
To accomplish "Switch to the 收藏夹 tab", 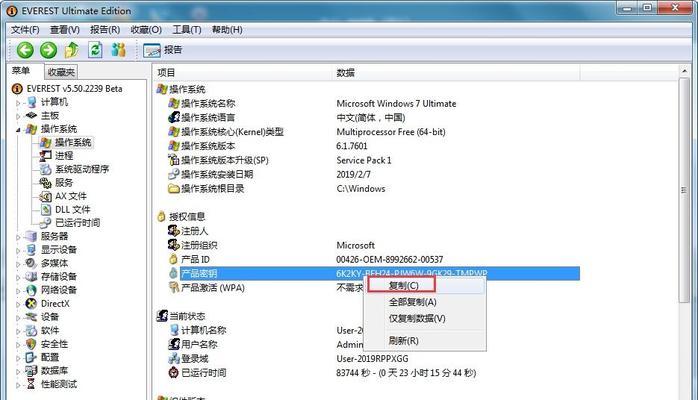I will (x=61, y=72).
